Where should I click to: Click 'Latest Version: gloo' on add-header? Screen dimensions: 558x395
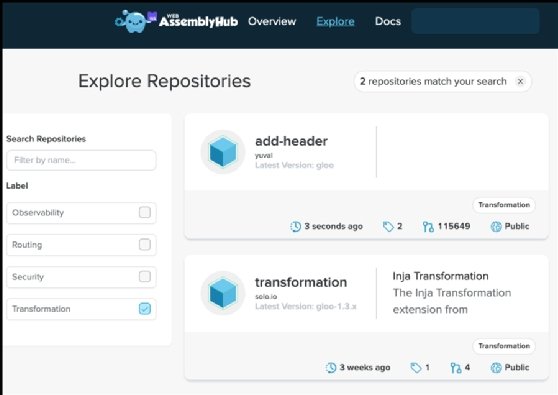294,165
